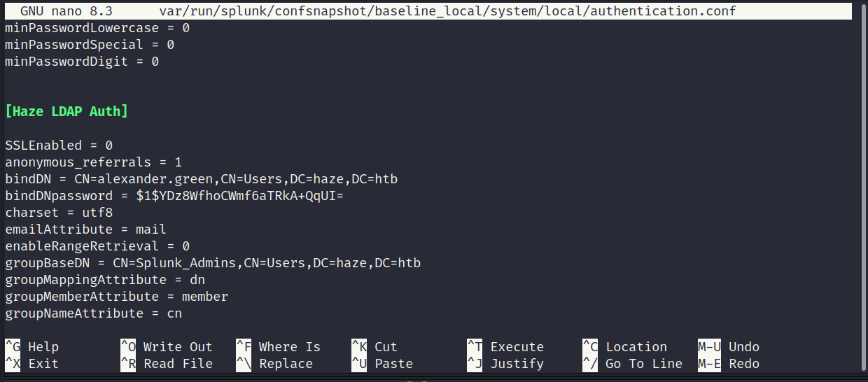The image size is (868, 382).
Task: Click the ^F Where Is shortcut
Action: coord(278,347)
